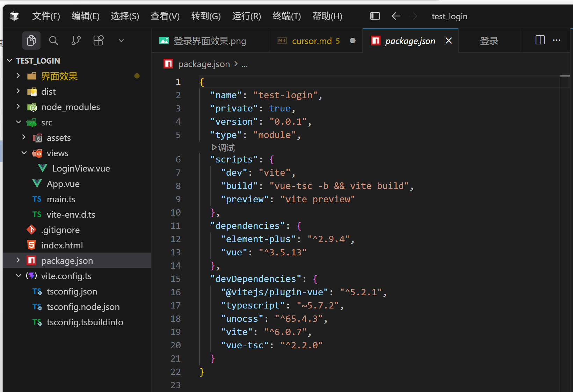573x392 pixels.
Task: Switch to the 登录 tab
Action: (x=489, y=41)
